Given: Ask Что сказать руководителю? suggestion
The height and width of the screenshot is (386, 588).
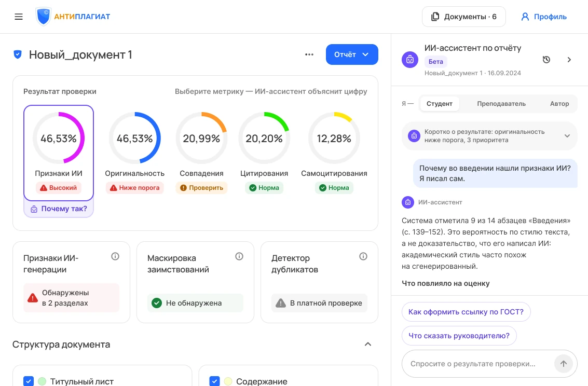Looking at the screenshot, I should (459, 336).
